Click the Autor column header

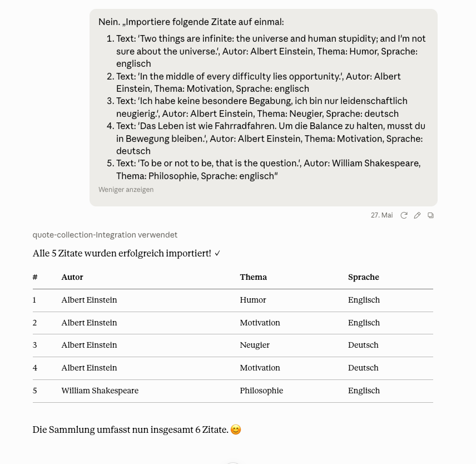[72, 277]
